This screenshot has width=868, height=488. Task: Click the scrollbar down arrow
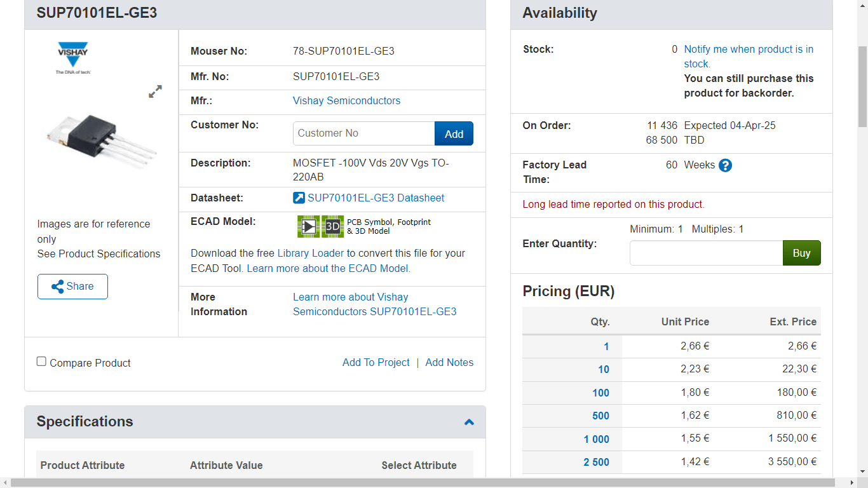point(862,471)
